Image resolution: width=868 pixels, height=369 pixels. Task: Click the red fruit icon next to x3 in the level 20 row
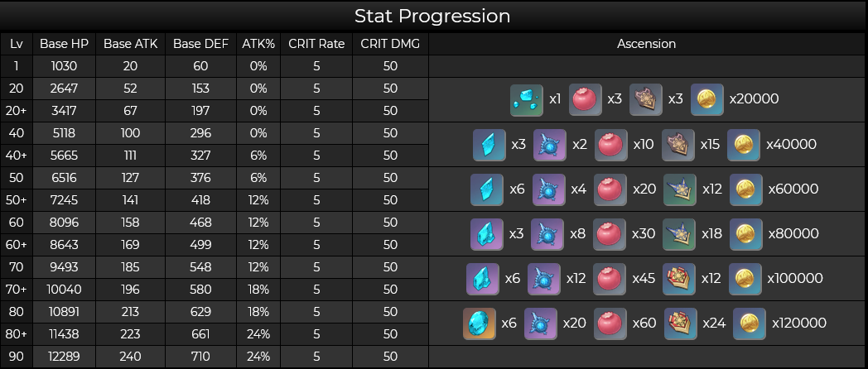585,99
